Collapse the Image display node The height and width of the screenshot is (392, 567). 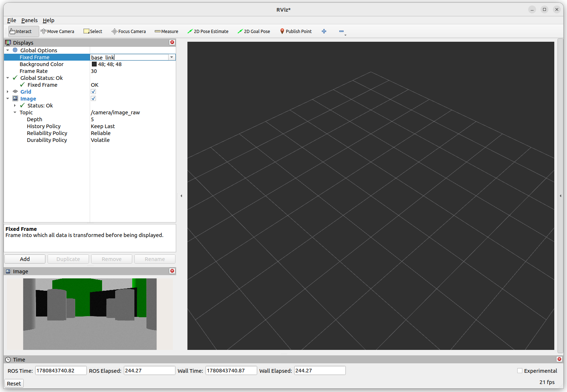point(8,98)
